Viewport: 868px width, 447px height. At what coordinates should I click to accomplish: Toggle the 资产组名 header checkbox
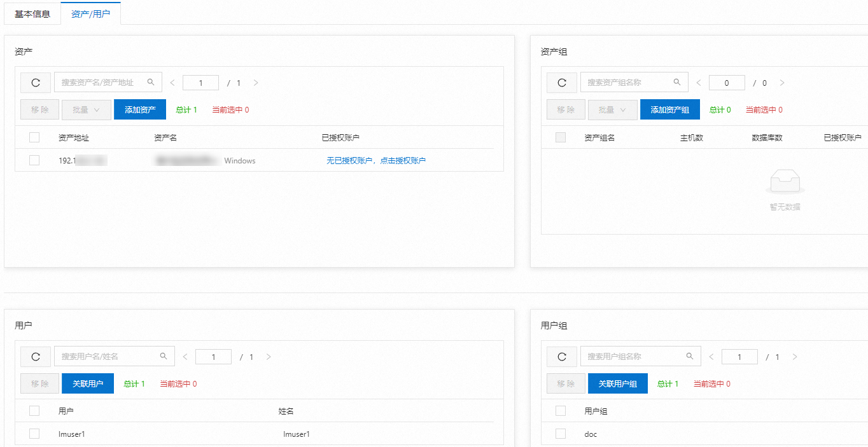tap(561, 137)
